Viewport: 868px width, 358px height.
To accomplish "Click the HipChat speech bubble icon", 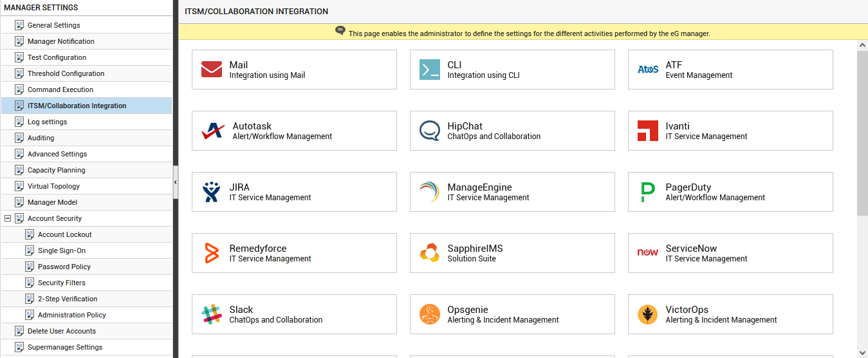I will coord(430,131).
